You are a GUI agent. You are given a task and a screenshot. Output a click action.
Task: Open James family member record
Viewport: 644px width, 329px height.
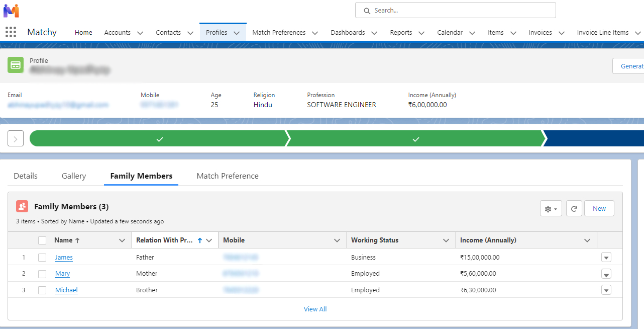pos(64,258)
